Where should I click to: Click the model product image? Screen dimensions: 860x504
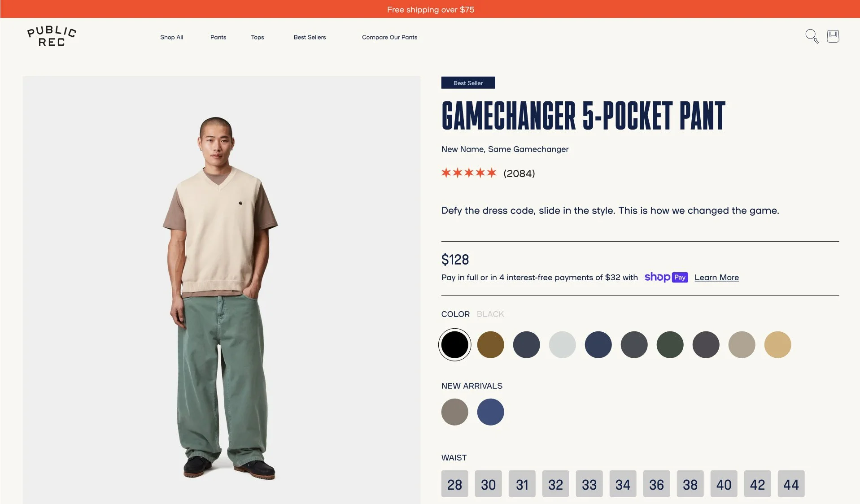point(222,290)
